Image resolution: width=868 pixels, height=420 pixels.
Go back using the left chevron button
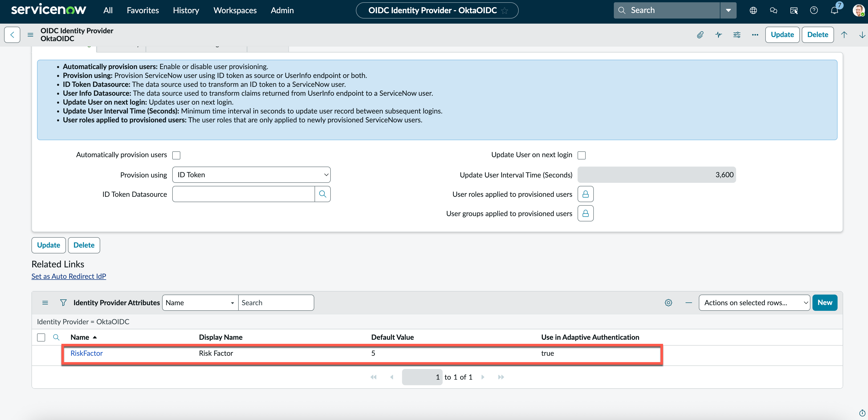click(x=12, y=35)
